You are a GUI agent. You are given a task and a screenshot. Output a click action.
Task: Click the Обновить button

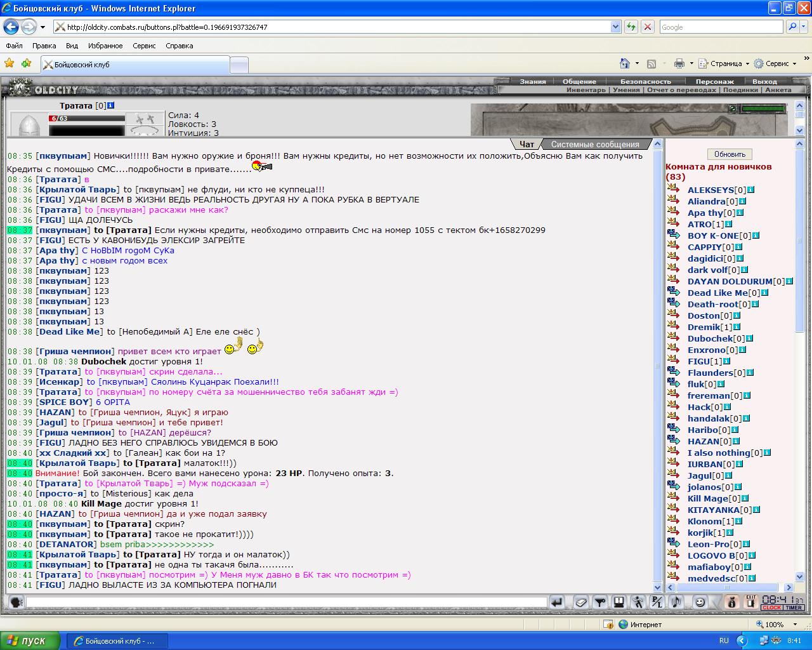coord(730,154)
